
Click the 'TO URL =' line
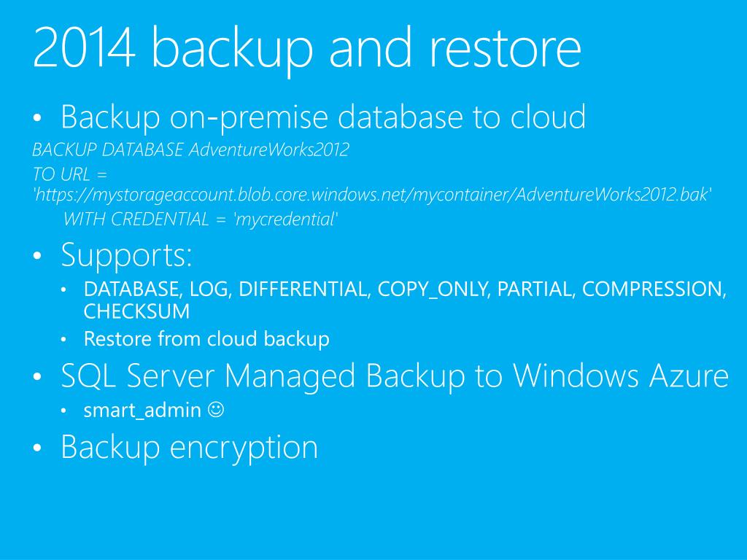[69, 174]
